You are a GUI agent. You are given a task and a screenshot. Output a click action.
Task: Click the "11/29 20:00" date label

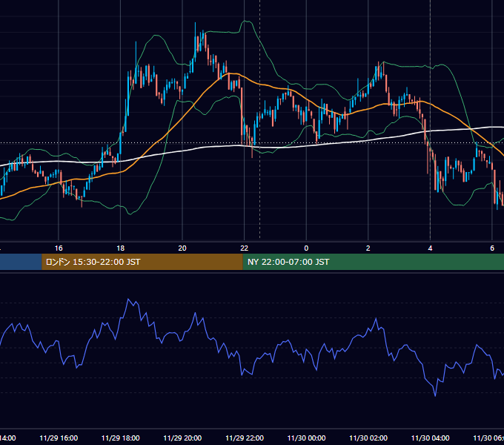pos(182,438)
